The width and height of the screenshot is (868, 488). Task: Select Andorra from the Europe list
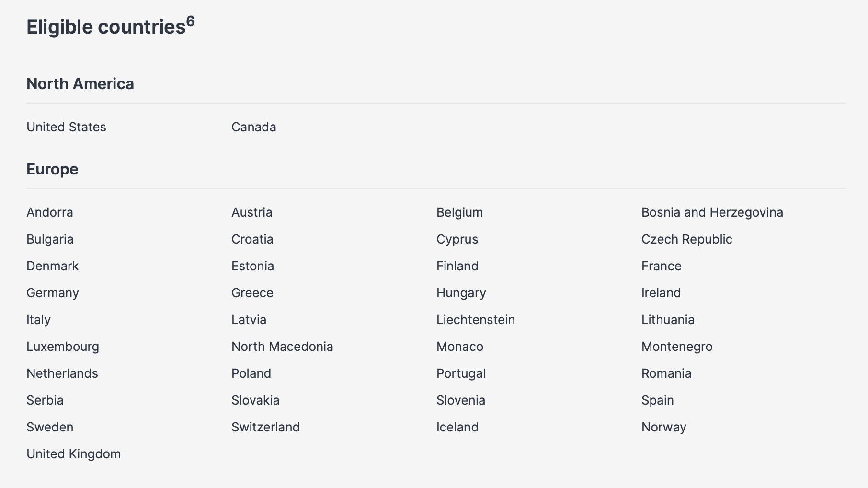coord(50,212)
